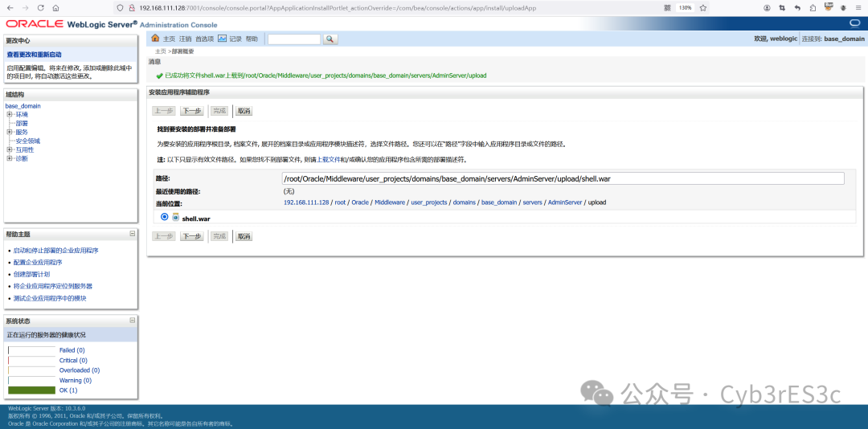Click the green OK (1) health bar
The width and height of the screenshot is (868, 429).
(x=31, y=390)
